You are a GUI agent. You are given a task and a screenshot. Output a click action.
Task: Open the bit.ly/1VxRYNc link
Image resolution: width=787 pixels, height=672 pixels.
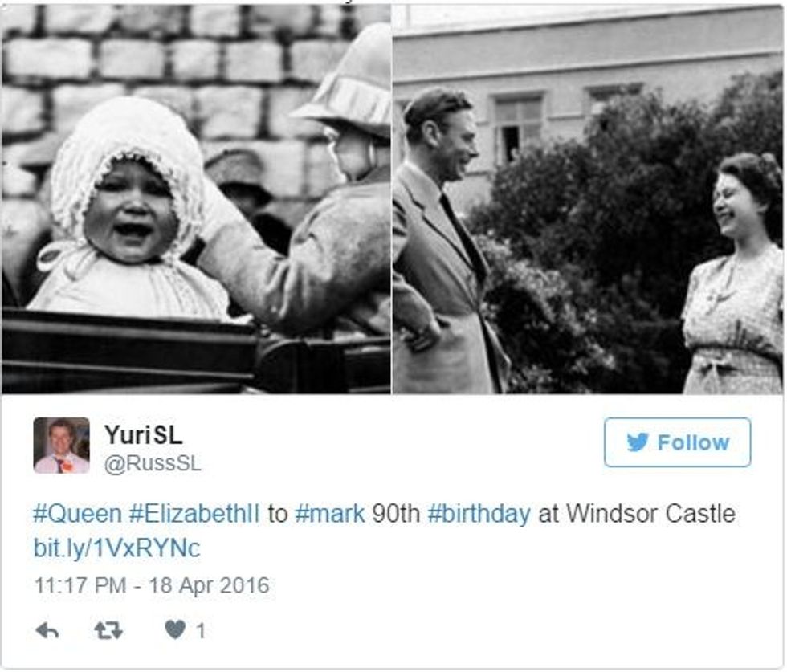[116, 548]
